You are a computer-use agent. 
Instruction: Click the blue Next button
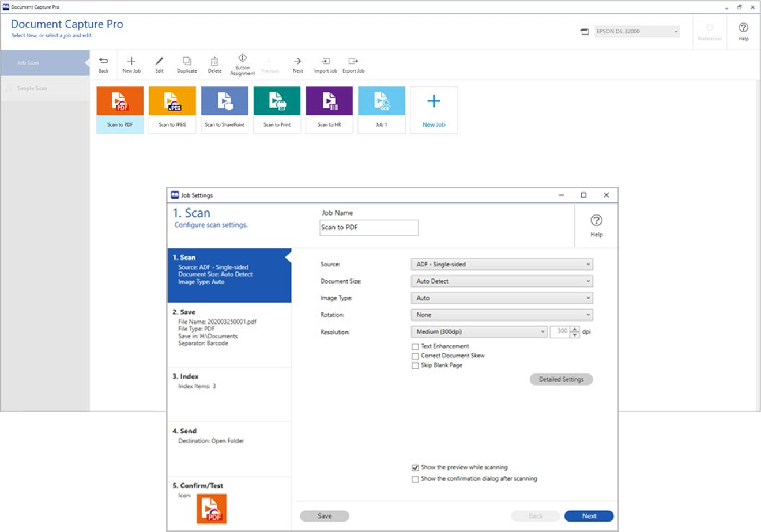(x=589, y=516)
